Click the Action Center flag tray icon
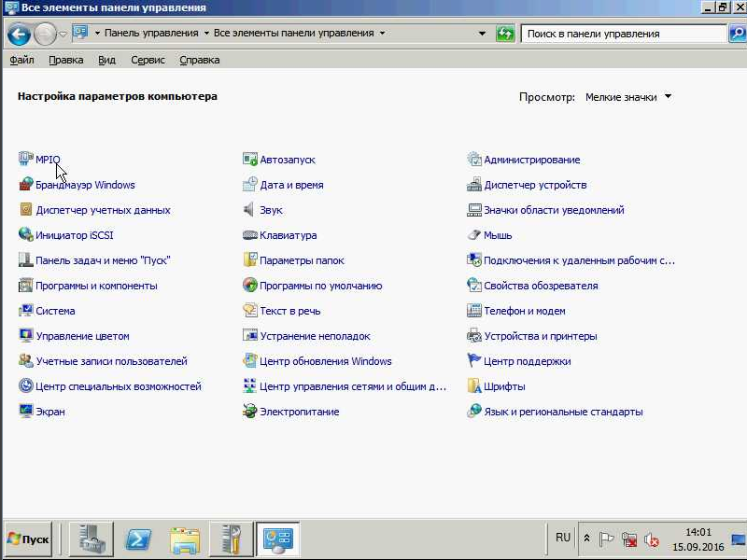Screen dimensions: 747x560 pyautogui.click(x=606, y=539)
